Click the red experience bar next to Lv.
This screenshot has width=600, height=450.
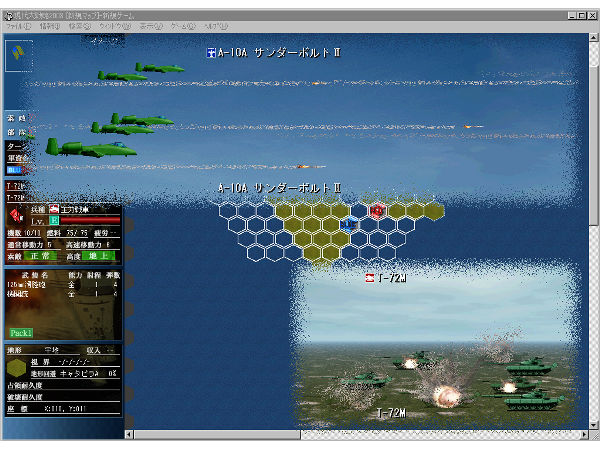(x=90, y=221)
